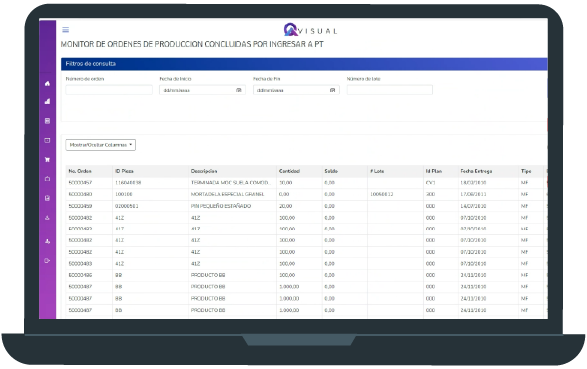Sort by the Saldo column header
This screenshot has height=369, width=587.
(x=331, y=171)
